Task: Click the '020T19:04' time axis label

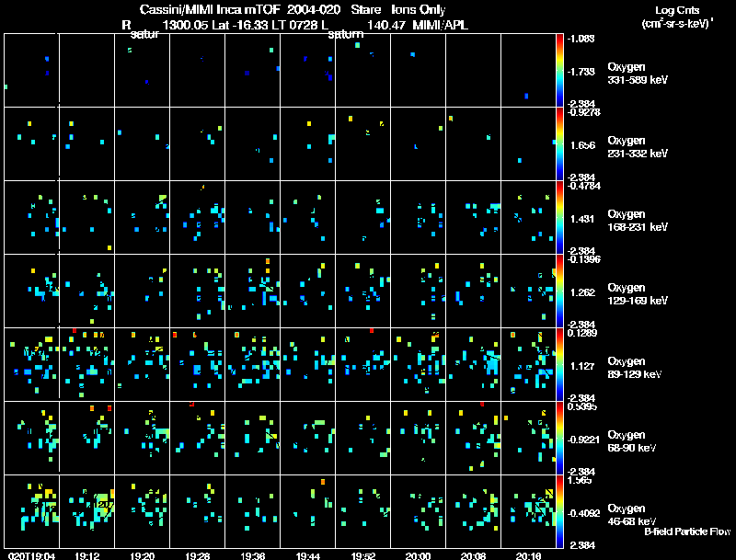Action: pos(31,556)
